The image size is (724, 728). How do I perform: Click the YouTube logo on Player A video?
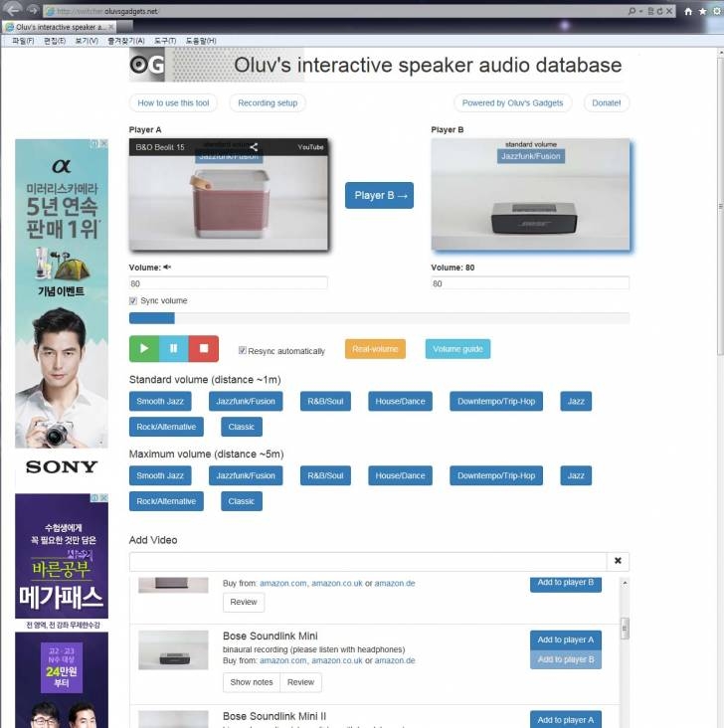click(310, 147)
